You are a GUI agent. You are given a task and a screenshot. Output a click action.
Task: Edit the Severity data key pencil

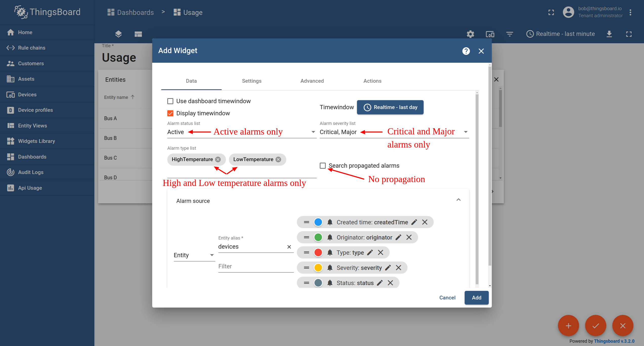pos(388,268)
